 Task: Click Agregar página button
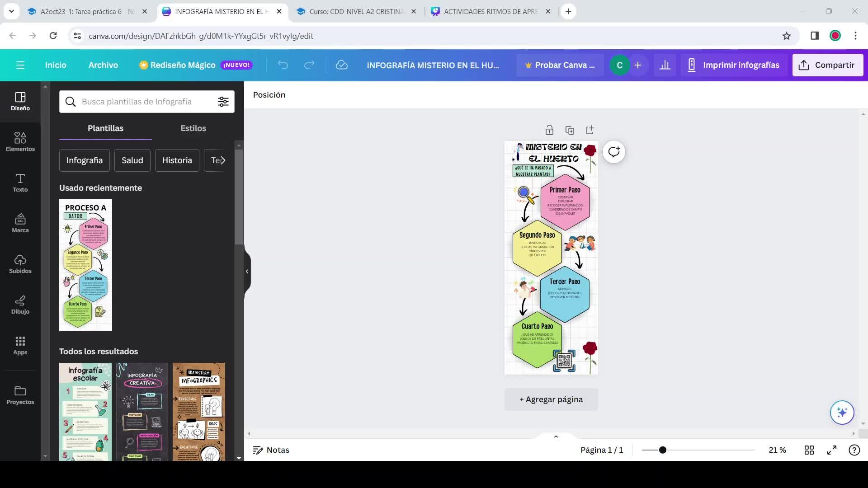(551, 399)
